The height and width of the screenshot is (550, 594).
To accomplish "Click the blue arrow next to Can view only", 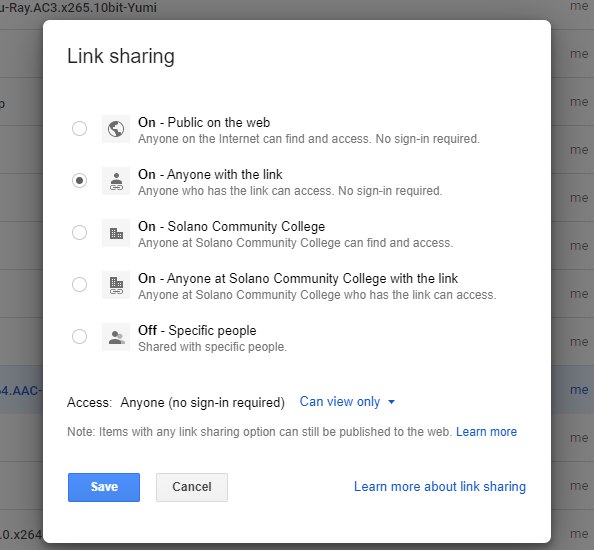I will [x=392, y=402].
